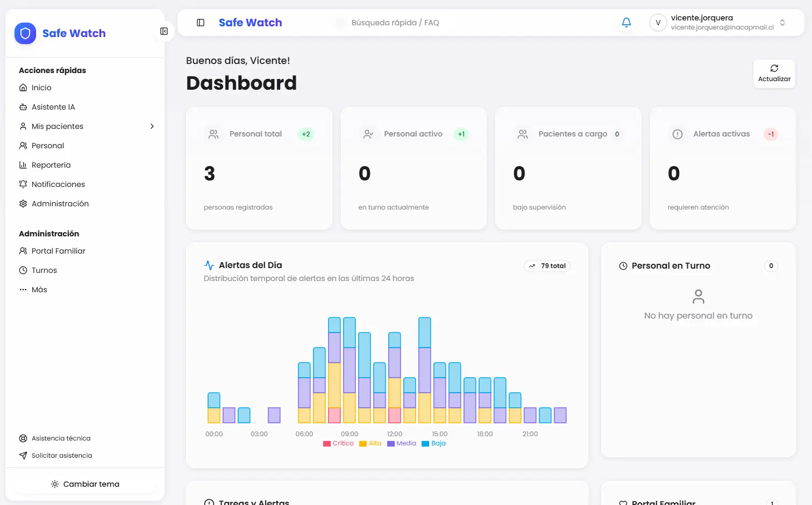Open the user profile dropdown
The height and width of the screenshot is (505, 812).
tap(782, 22)
